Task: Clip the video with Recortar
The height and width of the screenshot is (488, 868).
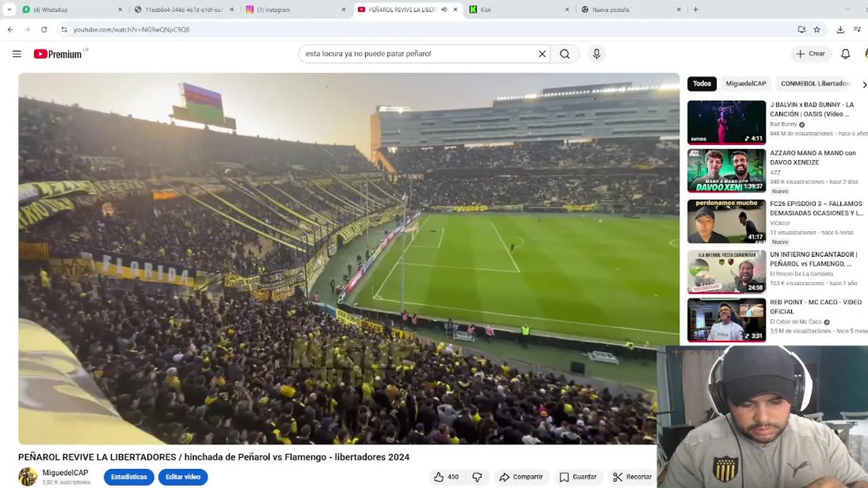Action: pyautogui.click(x=632, y=477)
